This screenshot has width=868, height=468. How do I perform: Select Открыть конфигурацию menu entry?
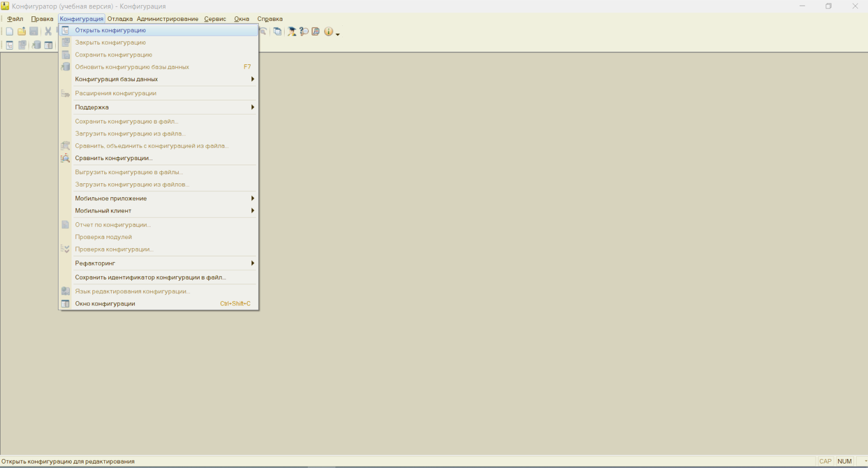click(110, 30)
